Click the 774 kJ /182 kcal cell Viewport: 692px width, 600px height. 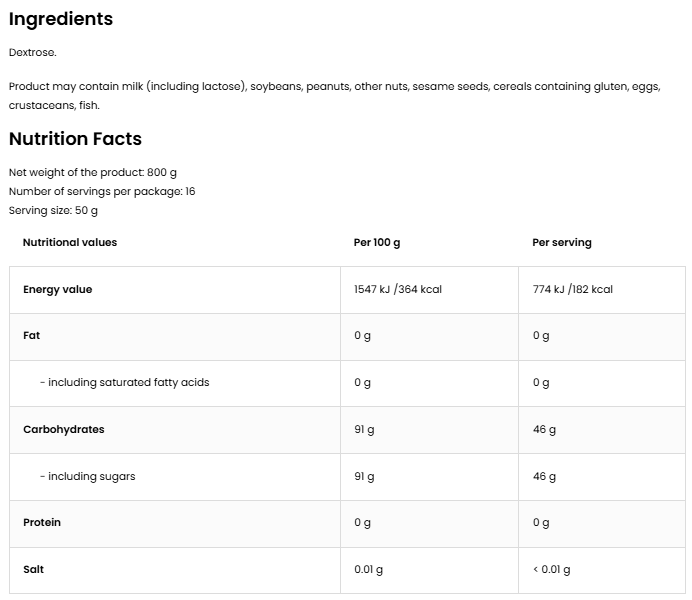tap(573, 289)
